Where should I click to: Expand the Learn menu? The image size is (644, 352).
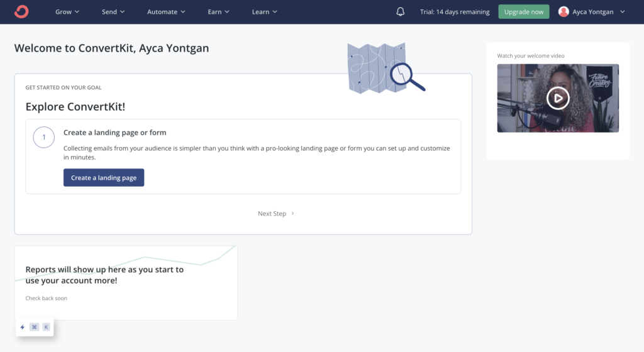(265, 12)
